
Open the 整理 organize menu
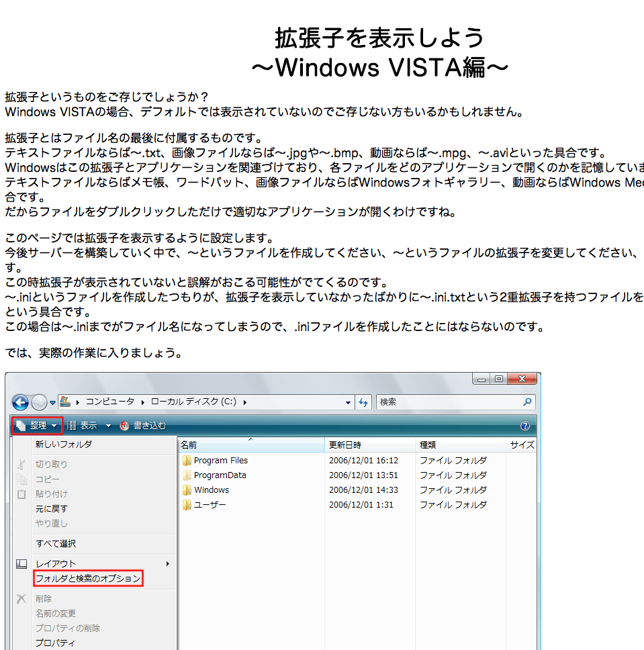[37, 426]
